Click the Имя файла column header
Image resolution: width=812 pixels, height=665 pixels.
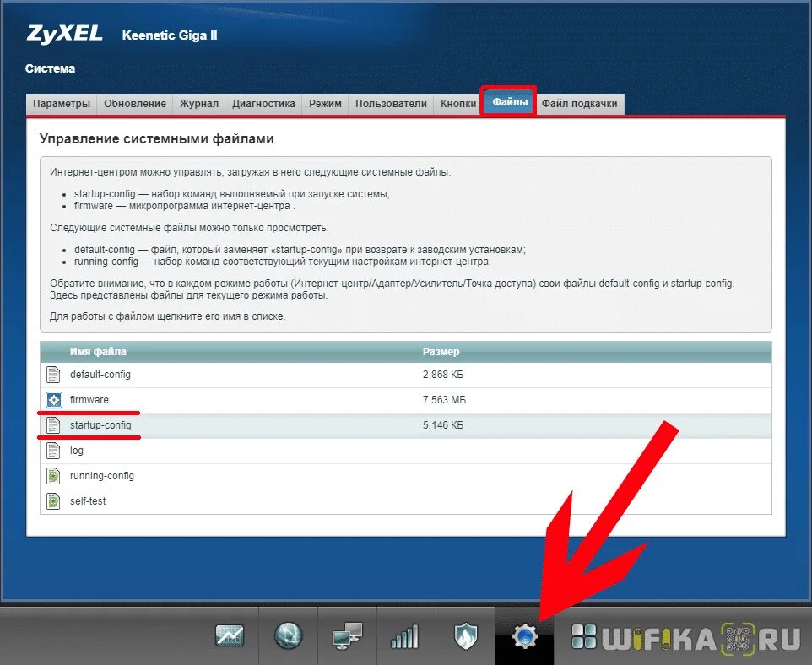pyautogui.click(x=99, y=352)
